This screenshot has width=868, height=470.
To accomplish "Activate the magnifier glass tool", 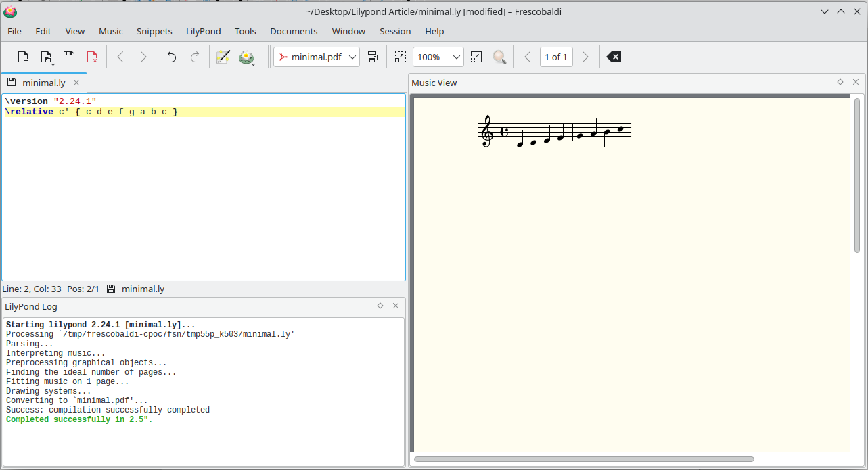I will (499, 57).
